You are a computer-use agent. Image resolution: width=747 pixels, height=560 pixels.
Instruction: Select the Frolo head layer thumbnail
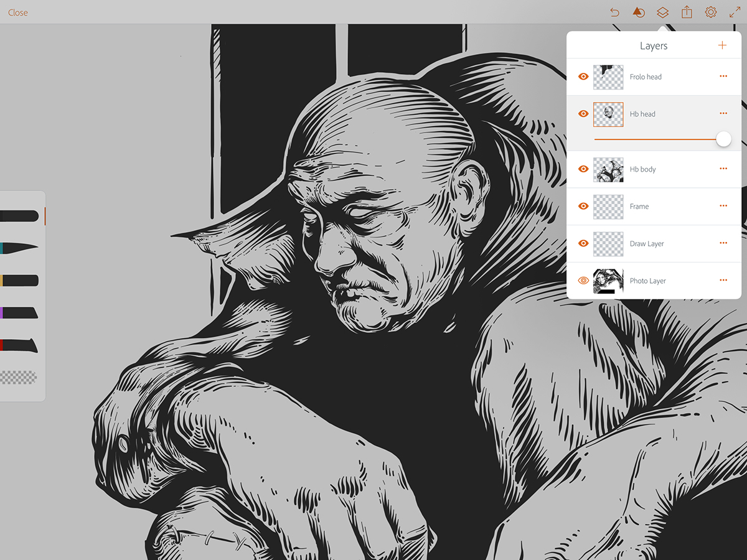[608, 77]
